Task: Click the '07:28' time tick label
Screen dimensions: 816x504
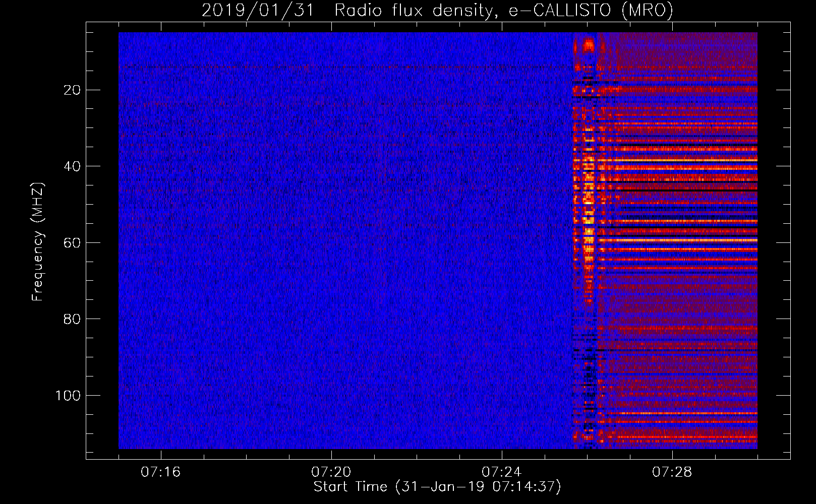Action: click(x=672, y=472)
